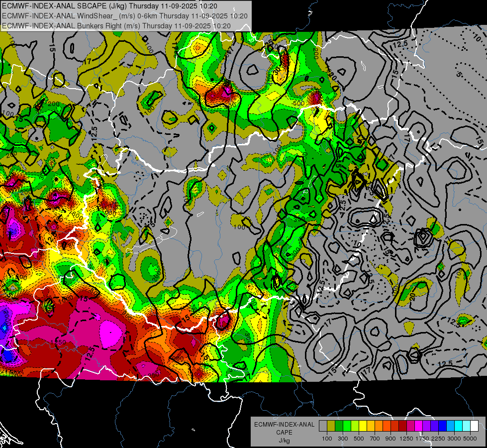Click the Bunkers Right title line
This screenshot has width=487, height=448.
click(x=116, y=26)
